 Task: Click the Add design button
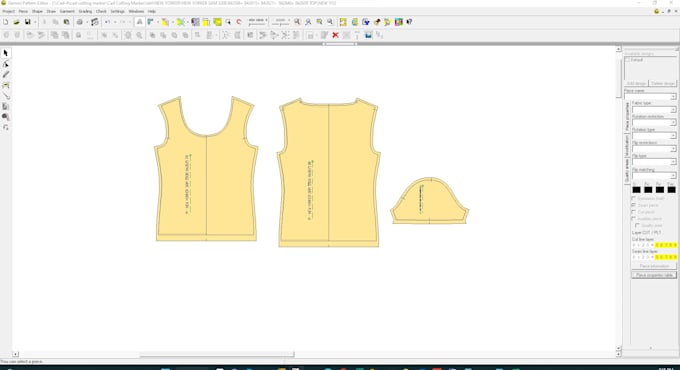click(x=637, y=83)
